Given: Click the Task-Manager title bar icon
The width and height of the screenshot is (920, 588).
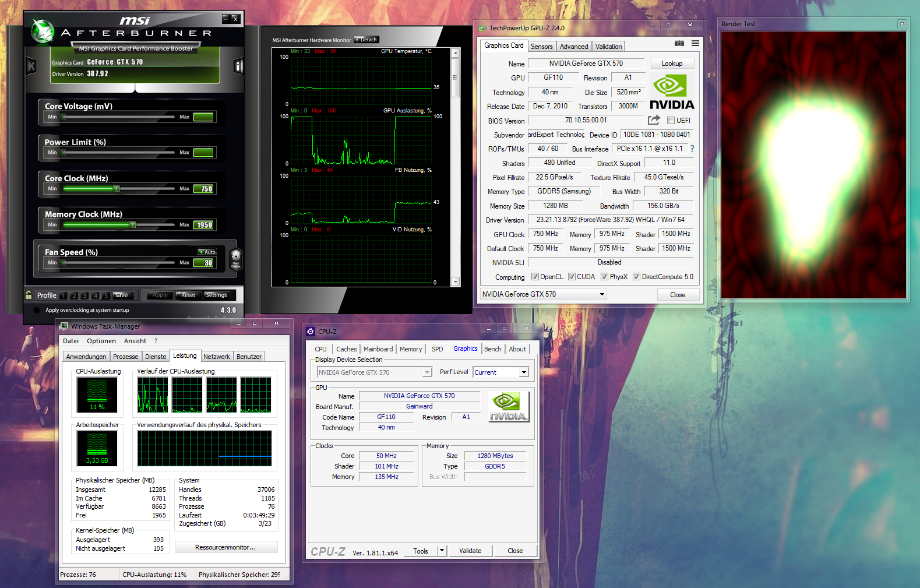Looking at the screenshot, I should pyautogui.click(x=64, y=326).
